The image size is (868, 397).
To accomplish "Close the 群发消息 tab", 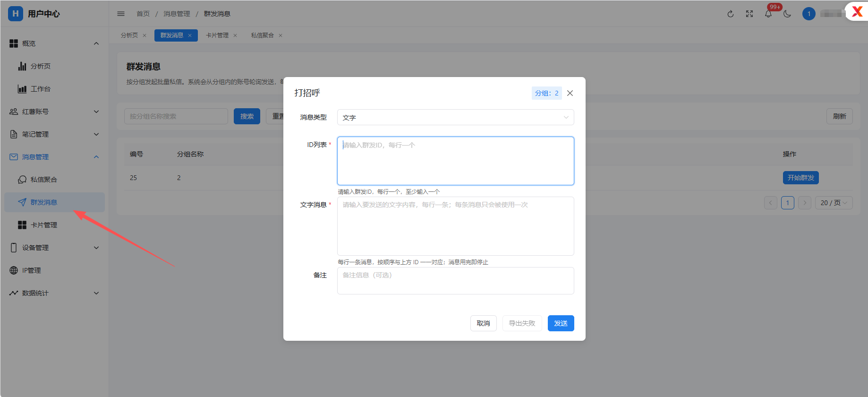I will 190,35.
